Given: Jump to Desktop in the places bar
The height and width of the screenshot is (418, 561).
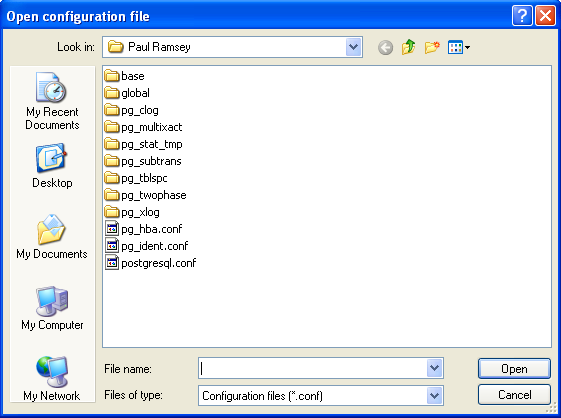Looking at the screenshot, I should pyautogui.click(x=52, y=166).
